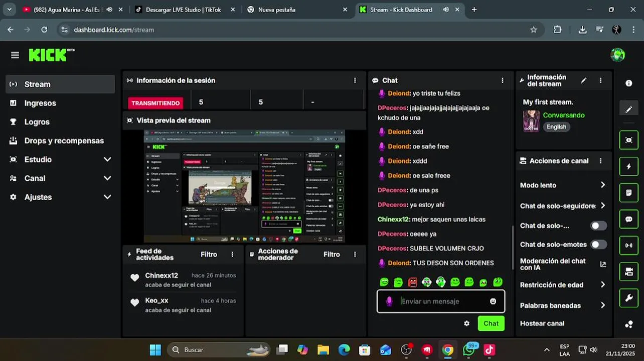Viewport: 644px width, 361px height.
Task: Click the Windows Buscar search box
Action: pyautogui.click(x=218, y=350)
